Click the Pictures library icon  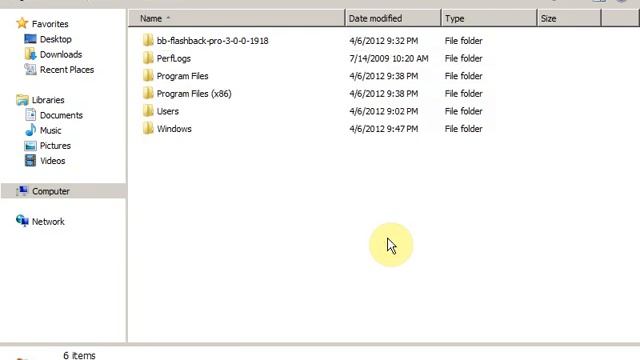tap(30, 146)
